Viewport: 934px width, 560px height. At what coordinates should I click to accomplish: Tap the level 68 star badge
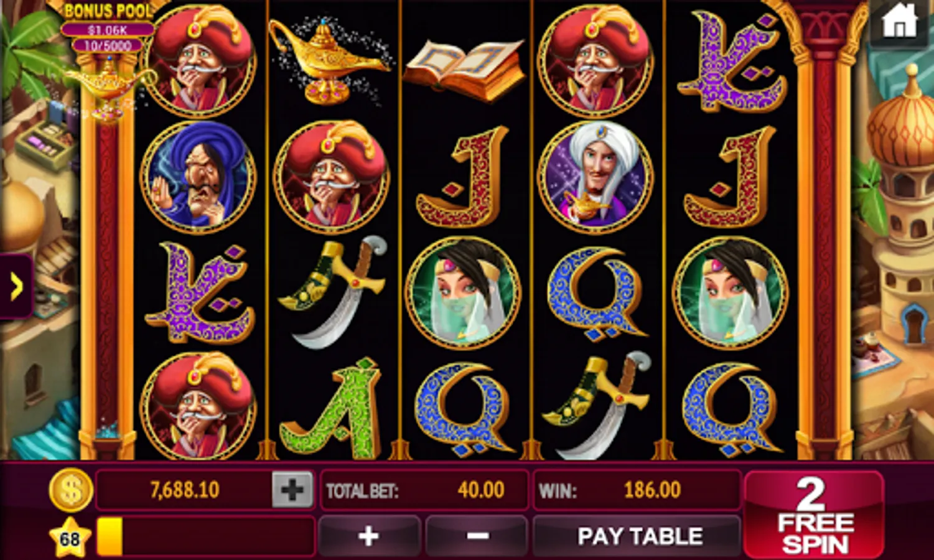tap(70, 538)
